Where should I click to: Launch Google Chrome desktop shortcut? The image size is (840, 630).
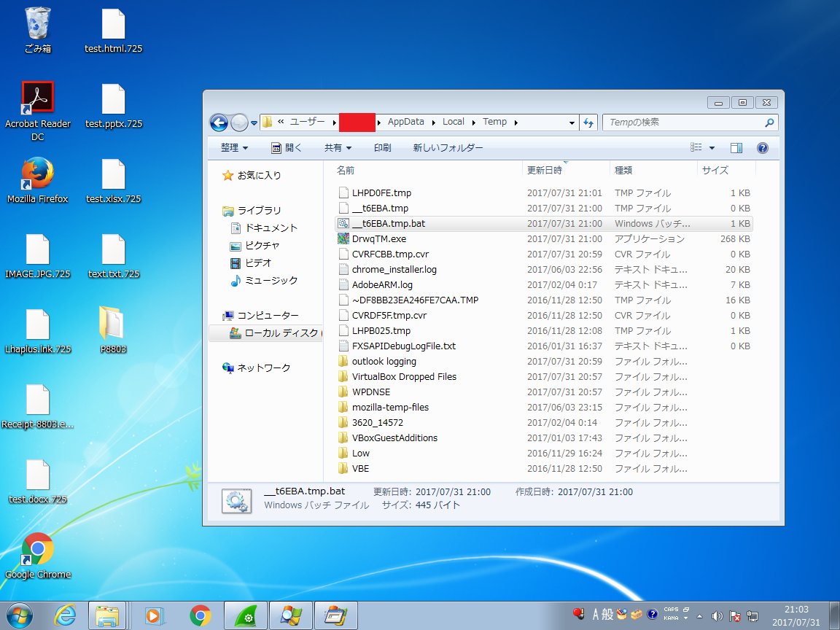37,556
